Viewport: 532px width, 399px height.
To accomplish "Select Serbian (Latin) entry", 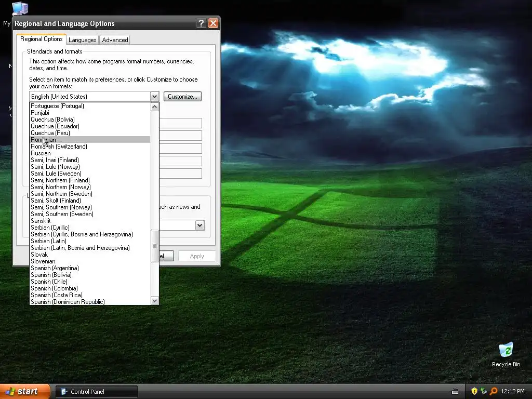I will click(x=90, y=241).
